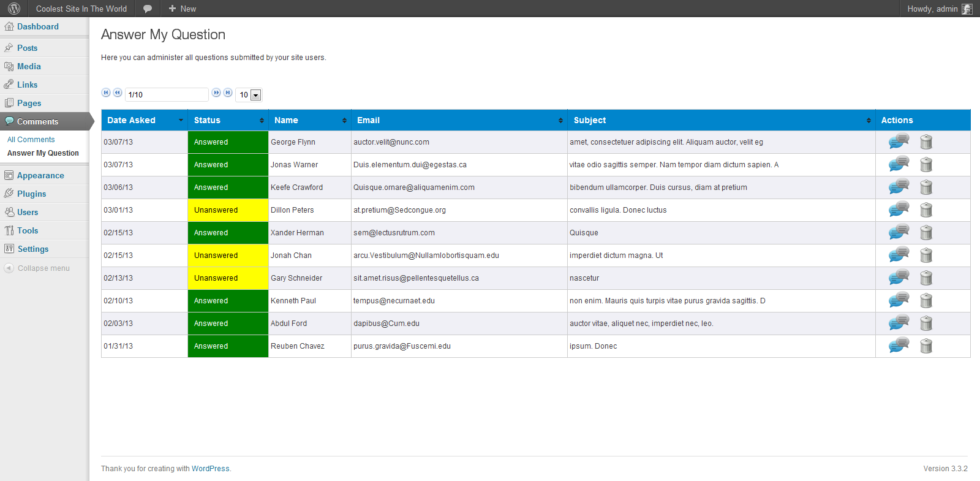This screenshot has width=980, height=481.
Task: Go to the first page of results
Action: 106,93
